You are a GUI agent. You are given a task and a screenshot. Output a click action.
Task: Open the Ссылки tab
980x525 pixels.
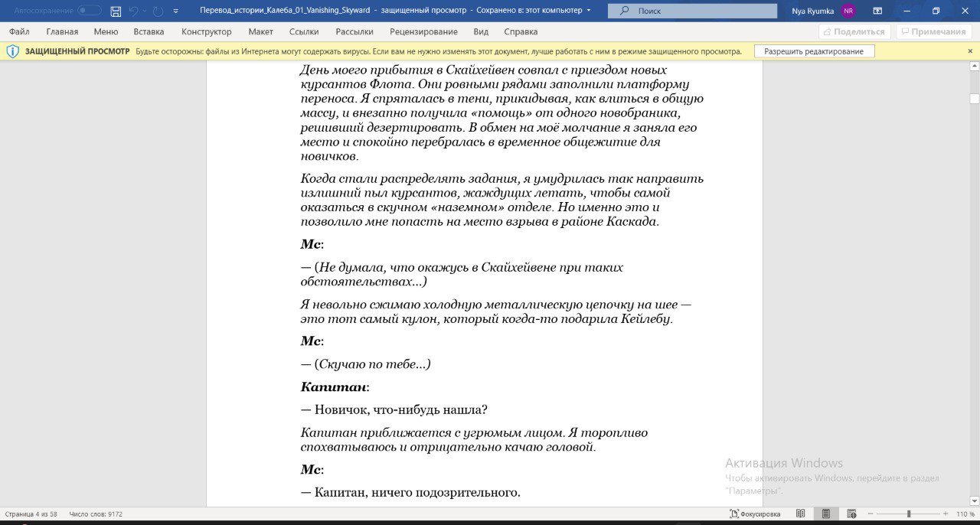[x=304, y=31]
